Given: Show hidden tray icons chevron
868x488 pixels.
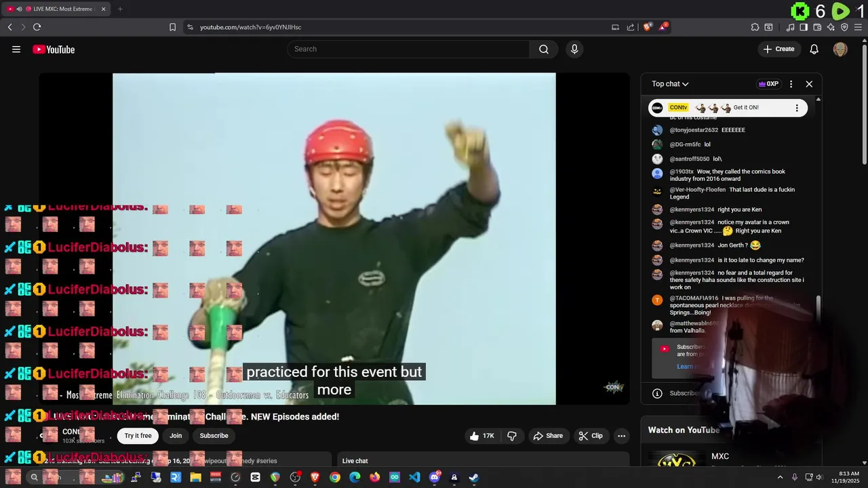Looking at the screenshot, I should pyautogui.click(x=780, y=477).
